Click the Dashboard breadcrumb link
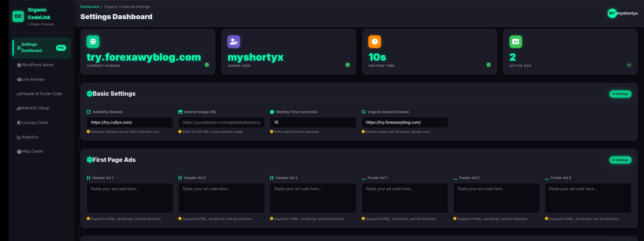 90,7
